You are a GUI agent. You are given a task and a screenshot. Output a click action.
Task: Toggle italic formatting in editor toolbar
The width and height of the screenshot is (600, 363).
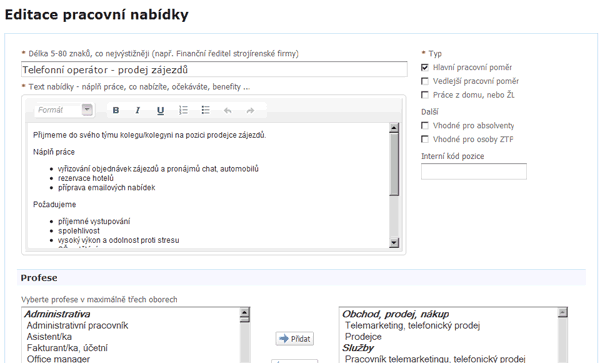(138, 111)
